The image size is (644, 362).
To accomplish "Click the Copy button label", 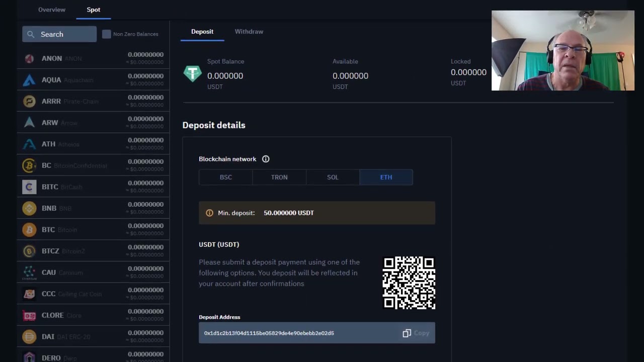I will point(422,333).
